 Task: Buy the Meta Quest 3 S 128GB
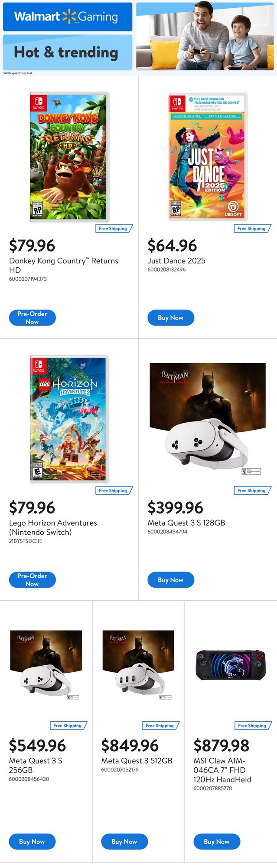click(x=171, y=580)
